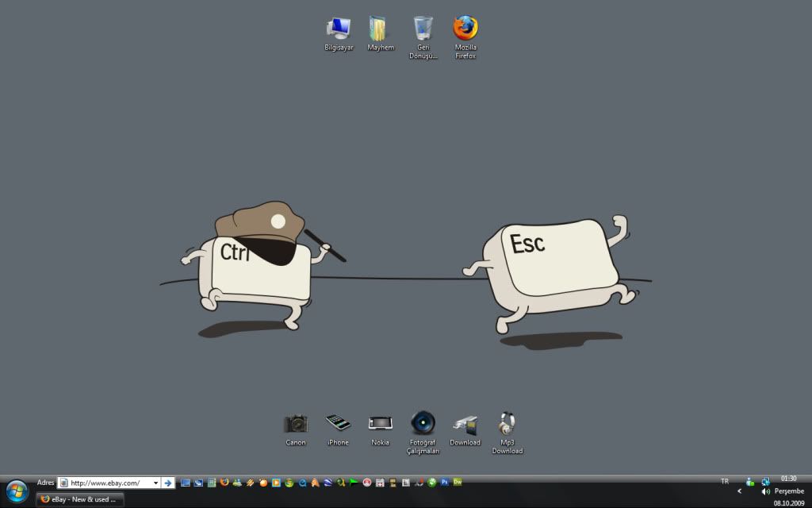The height and width of the screenshot is (508, 812).
Task: Click the Windows Start orb
Action: 17,491
